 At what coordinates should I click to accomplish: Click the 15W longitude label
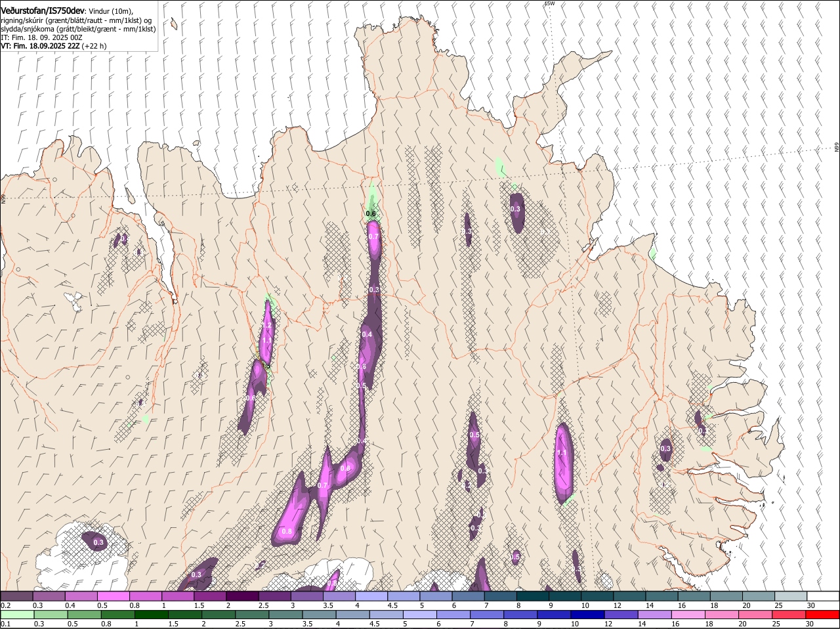coord(550,4)
